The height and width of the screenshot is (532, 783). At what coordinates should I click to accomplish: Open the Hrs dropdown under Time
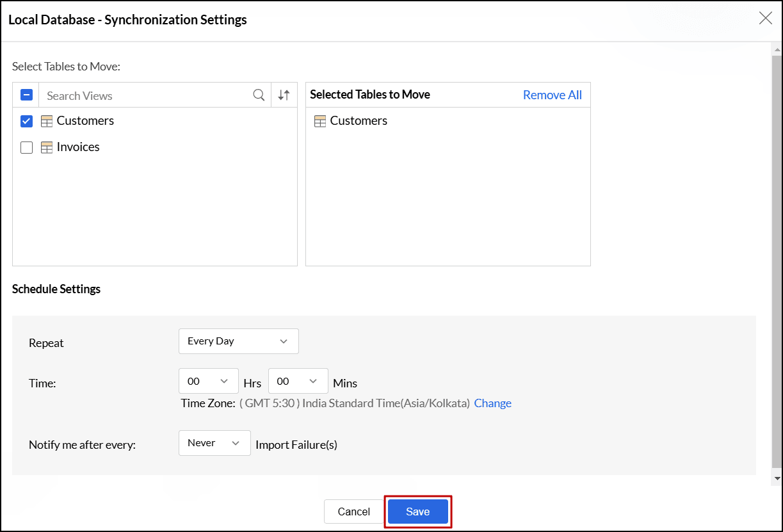[x=208, y=381]
